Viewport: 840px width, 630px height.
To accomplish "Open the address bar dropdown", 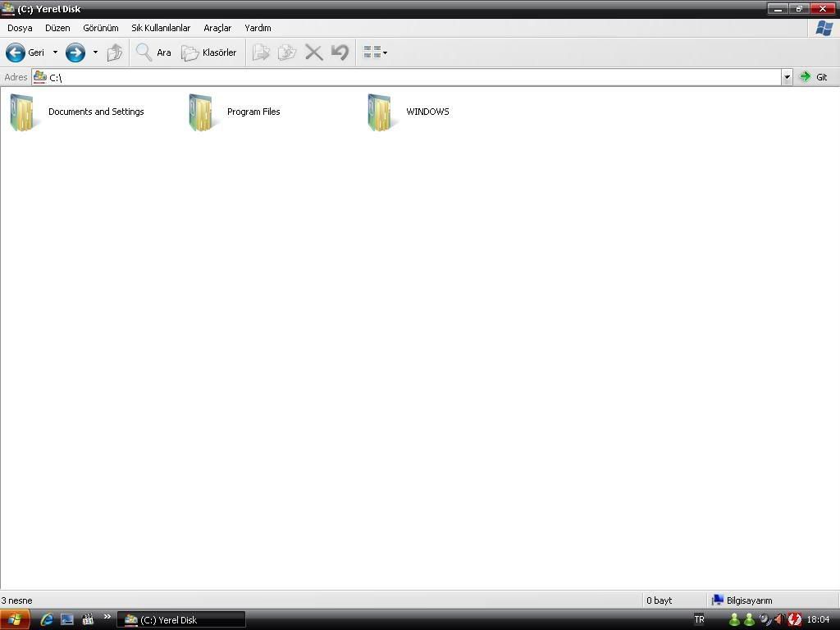I will [787, 77].
